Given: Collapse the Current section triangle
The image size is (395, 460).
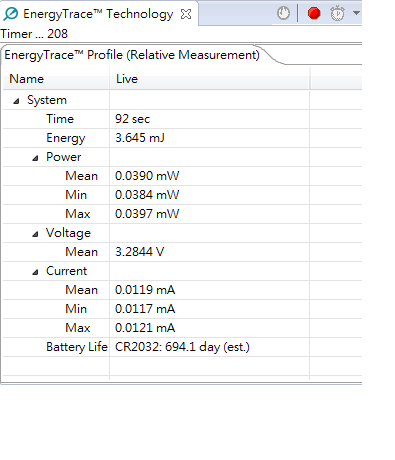Looking at the screenshot, I should coord(35,272).
